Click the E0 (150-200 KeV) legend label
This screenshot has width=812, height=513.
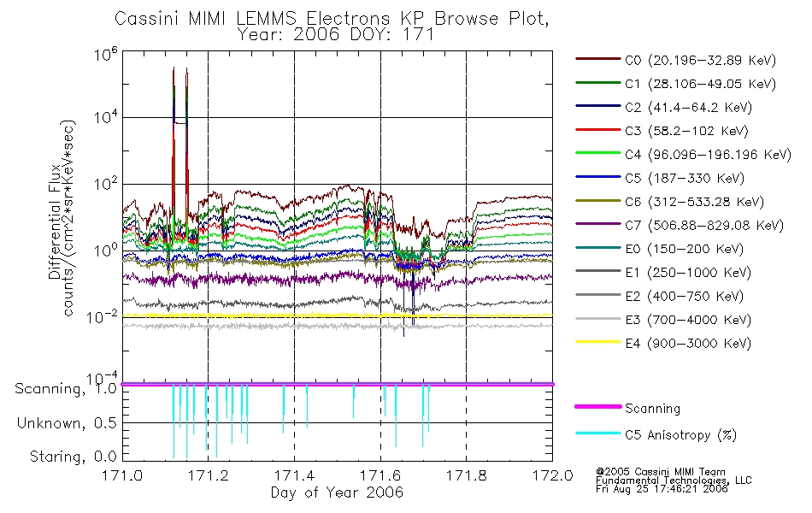pos(685,250)
